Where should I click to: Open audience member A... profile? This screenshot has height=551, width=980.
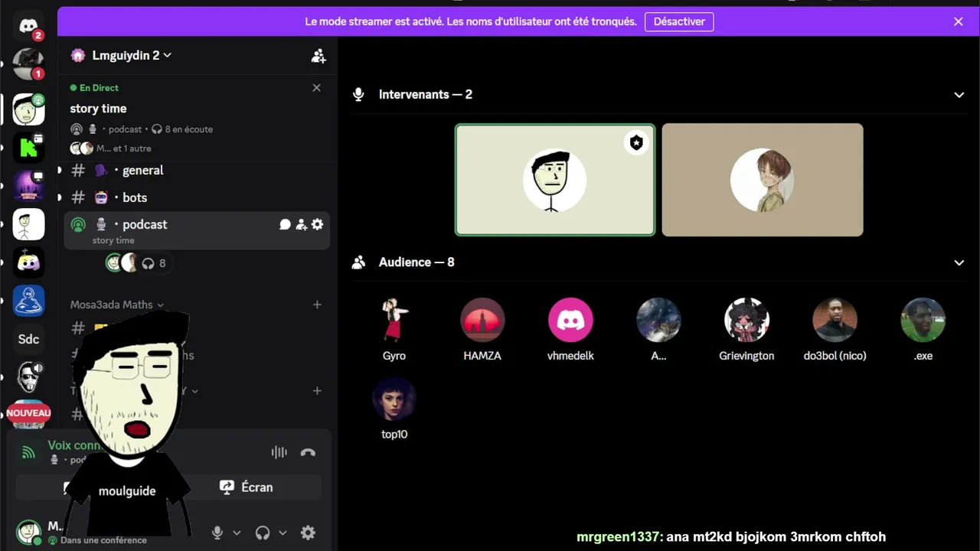click(x=658, y=329)
